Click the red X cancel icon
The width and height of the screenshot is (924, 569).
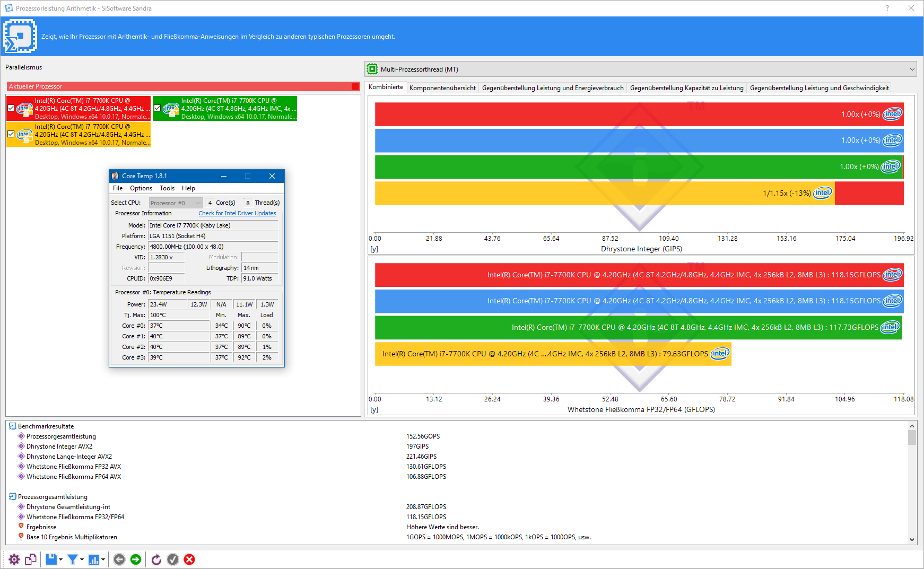click(x=189, y=559)
